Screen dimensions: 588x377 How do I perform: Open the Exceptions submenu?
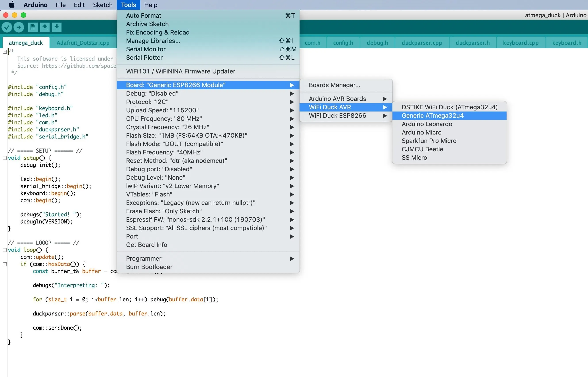(208, 203)
